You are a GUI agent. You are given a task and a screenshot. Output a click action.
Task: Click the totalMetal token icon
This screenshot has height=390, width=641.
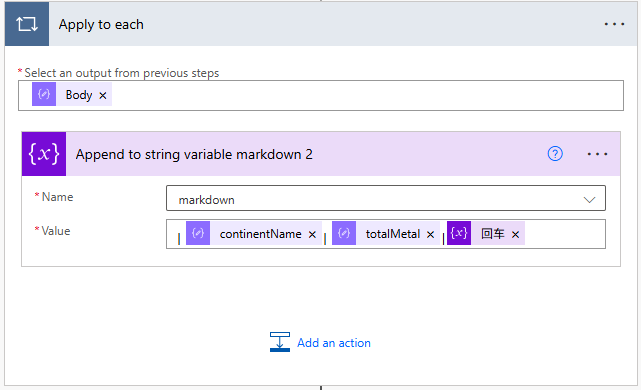pos(344,233)
